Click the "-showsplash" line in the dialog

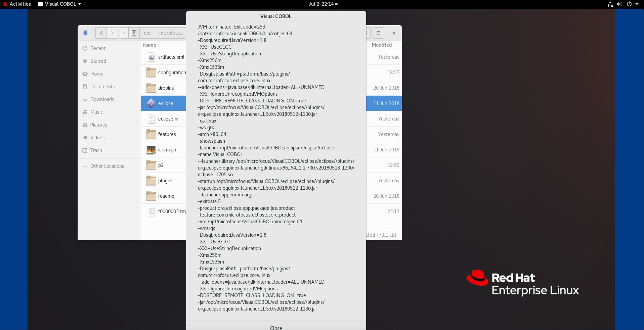(x=211, y=141)
